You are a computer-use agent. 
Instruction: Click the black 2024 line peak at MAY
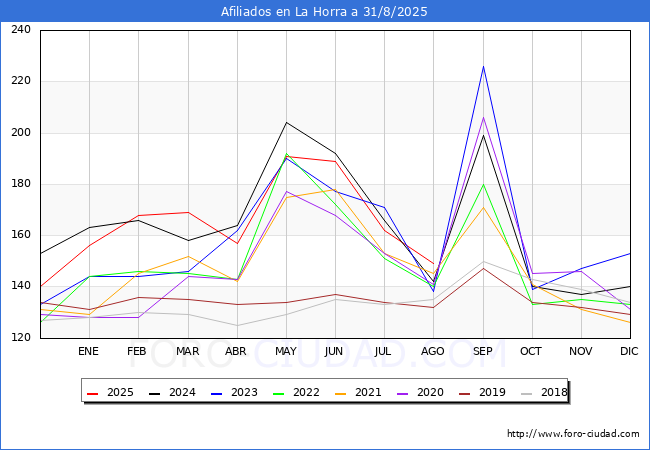pos(286,122)
